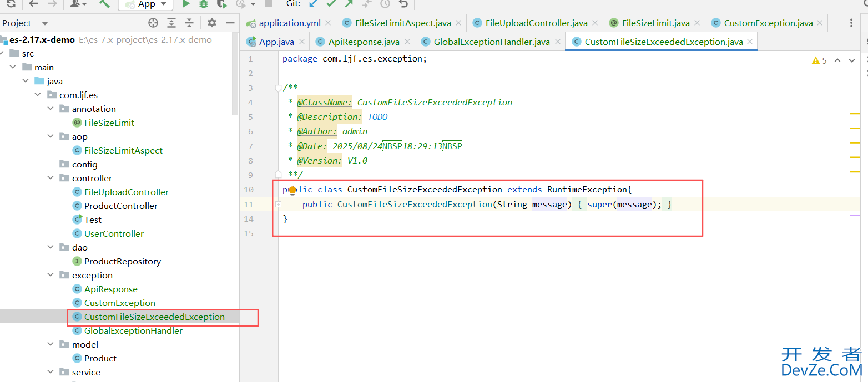Close the App.java tab
The image size is (868, 382).
[x=301, y=42]
